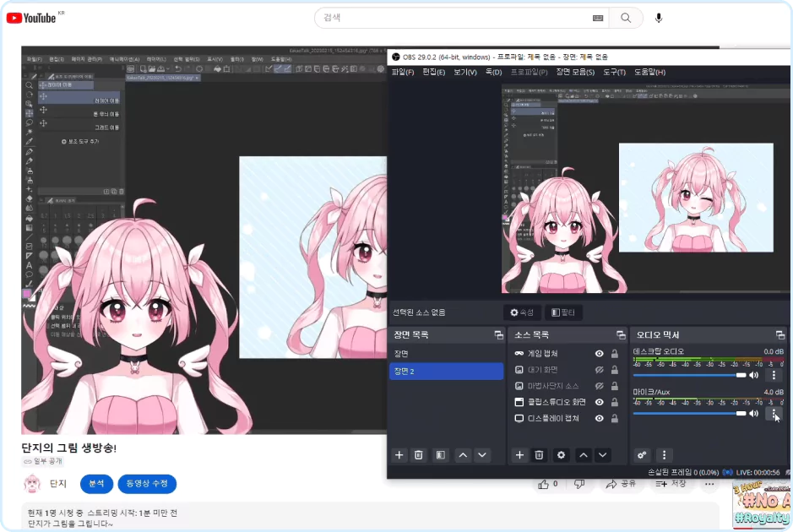Click the 동영상 수정 edit video button
This screenshot has width=793, height=532.
[147, 484]
